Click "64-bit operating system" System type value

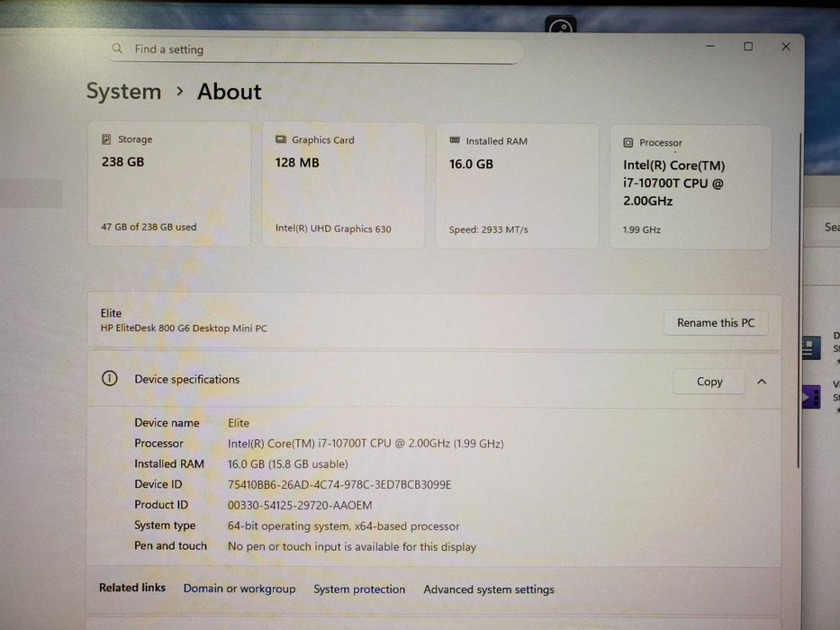pos(343,526)
